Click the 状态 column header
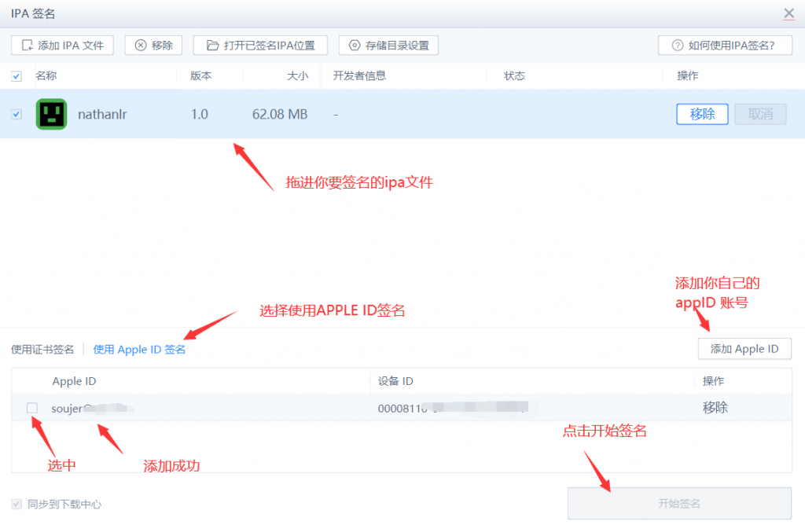This screenshot has height=532, width=805. point(514,76)
